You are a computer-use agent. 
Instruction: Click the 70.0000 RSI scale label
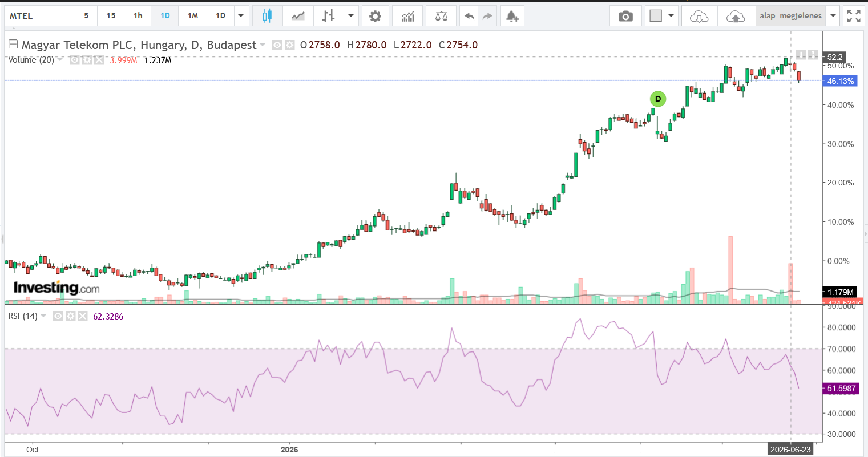[x=842, y=349]
